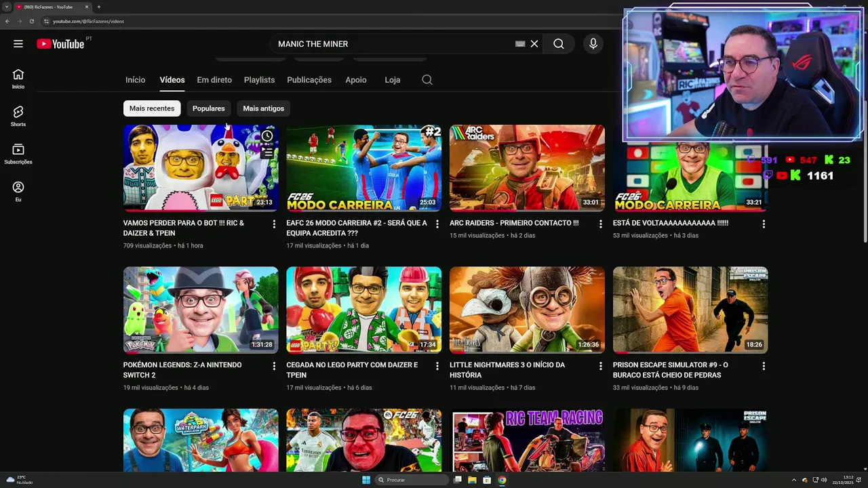Screen dimensions: 868x488
Task: Click the search magnifier button
Action: [558, 44]
